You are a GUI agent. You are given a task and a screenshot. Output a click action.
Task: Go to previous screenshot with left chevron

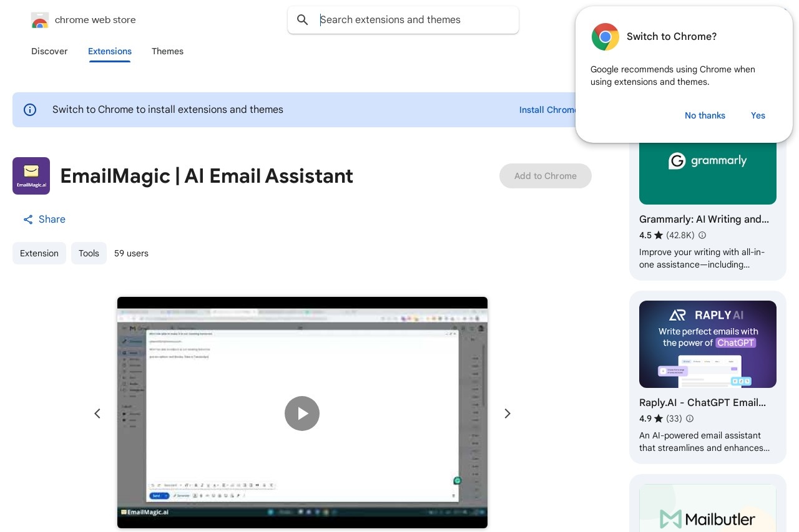pyautogui.click(x=97, y=414)
